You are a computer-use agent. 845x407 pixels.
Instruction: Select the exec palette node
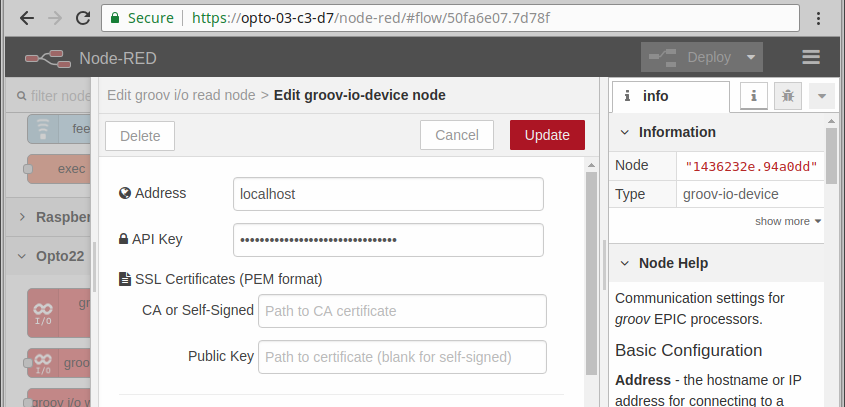pyautogui.click(x=59, y=169)
